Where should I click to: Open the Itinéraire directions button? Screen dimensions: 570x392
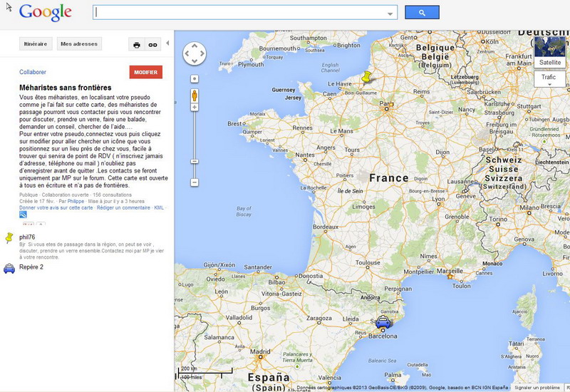(x=36, y=43)
